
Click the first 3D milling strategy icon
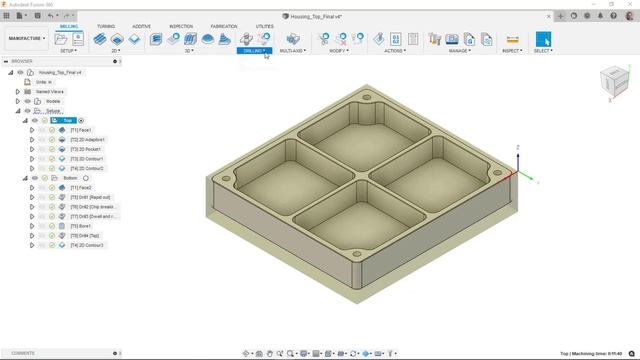point(156,39)
